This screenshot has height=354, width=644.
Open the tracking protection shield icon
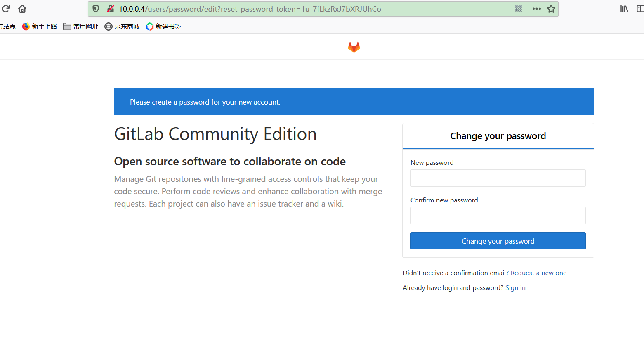(96, 9)
